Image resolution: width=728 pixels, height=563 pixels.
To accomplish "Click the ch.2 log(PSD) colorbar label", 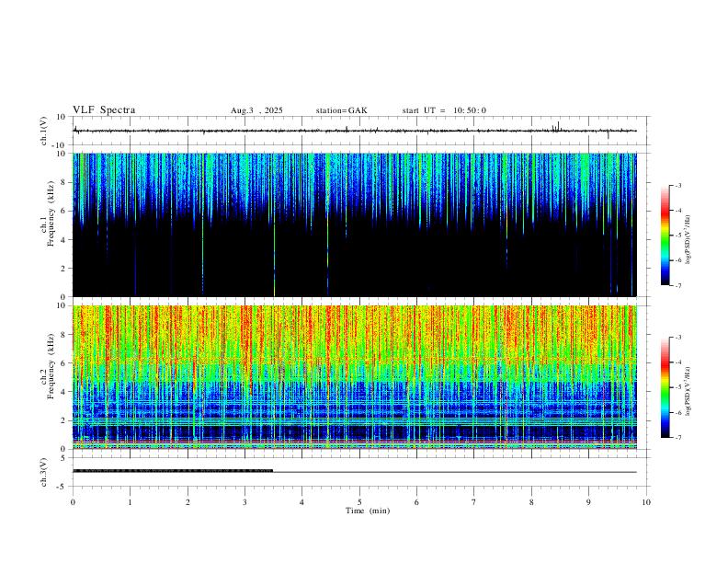I will click(688, 391).
